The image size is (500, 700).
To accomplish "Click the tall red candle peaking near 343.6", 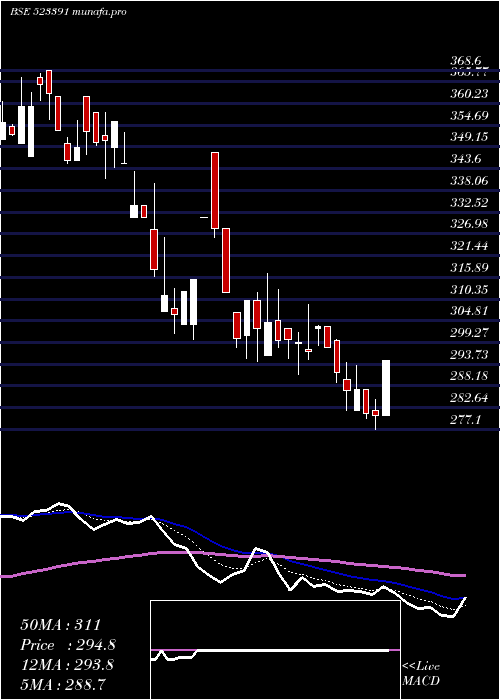I will (x=215, y=191).
